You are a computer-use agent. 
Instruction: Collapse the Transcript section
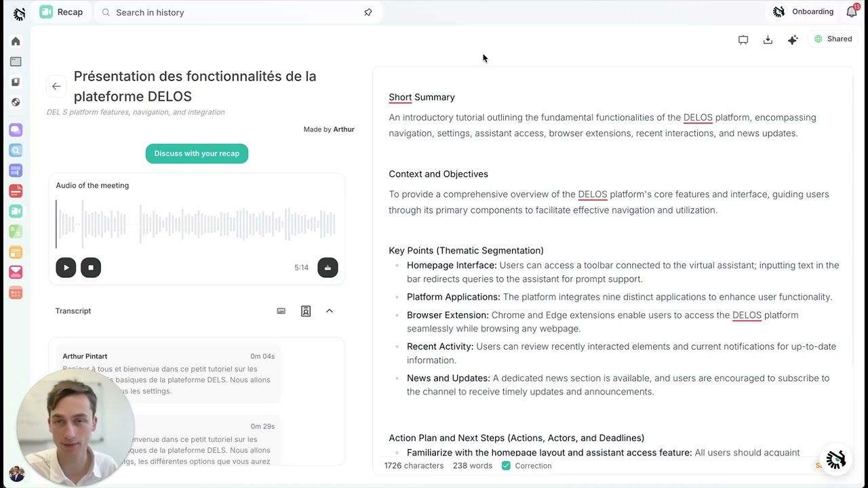(x=330, y=311)
